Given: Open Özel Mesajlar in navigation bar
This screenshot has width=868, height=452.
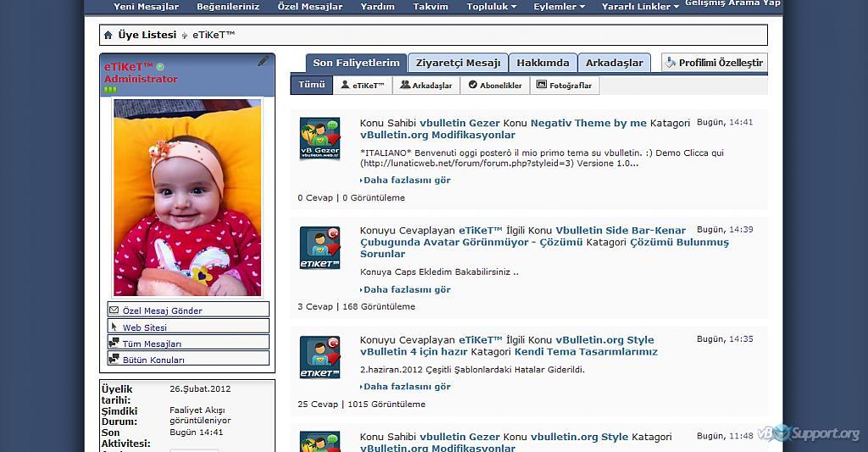Looking at the screenshot, I should 310,7.
